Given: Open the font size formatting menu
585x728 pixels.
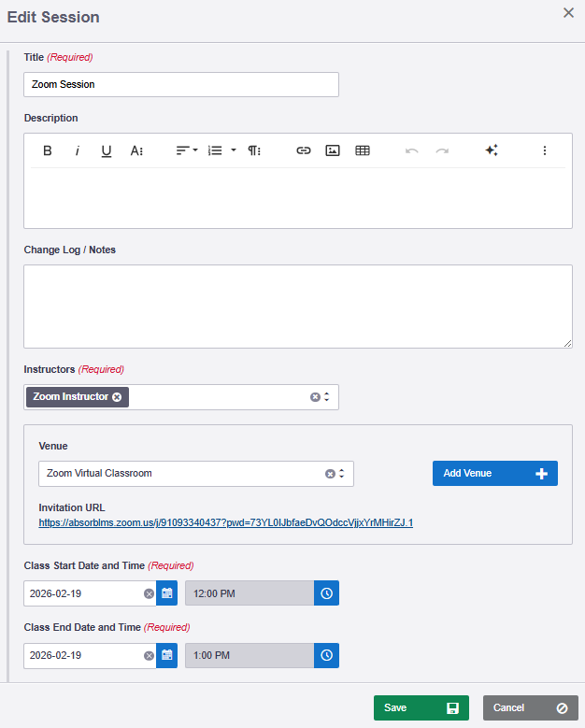Looking at the screenshot, I should coord(136,150).
